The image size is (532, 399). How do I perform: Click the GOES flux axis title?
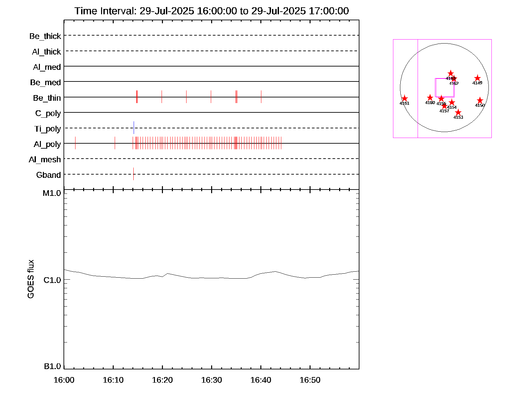[31, 279]
